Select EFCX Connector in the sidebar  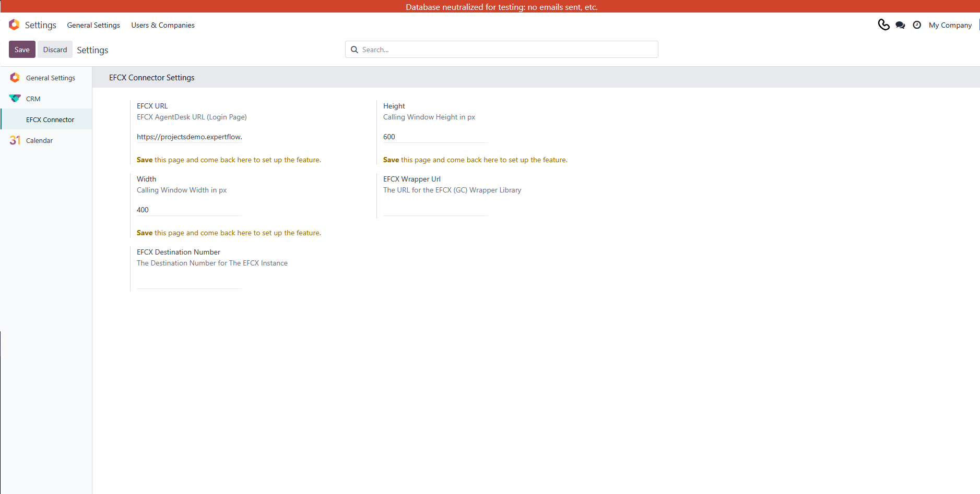pos(50,119)
